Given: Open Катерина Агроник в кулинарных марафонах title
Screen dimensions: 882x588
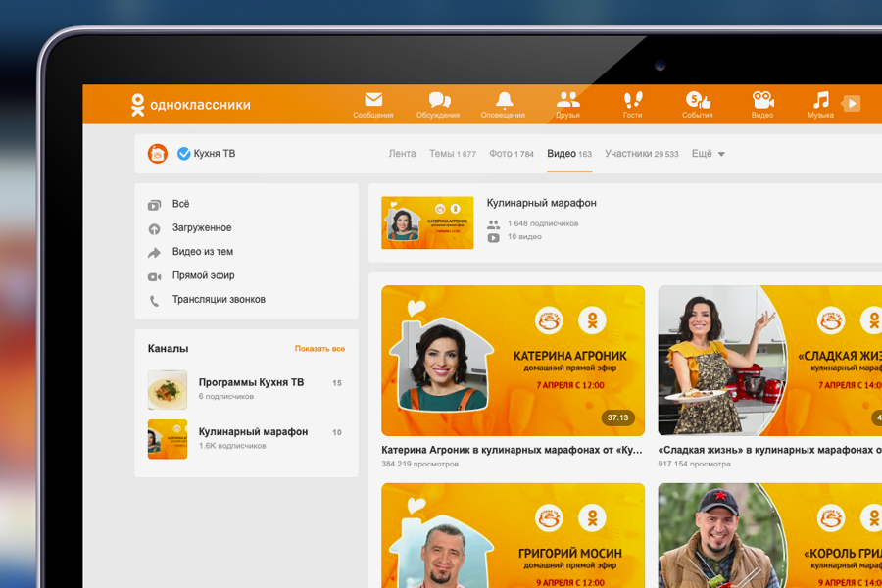Looking at the screenshot, I should tap(512, 450).
